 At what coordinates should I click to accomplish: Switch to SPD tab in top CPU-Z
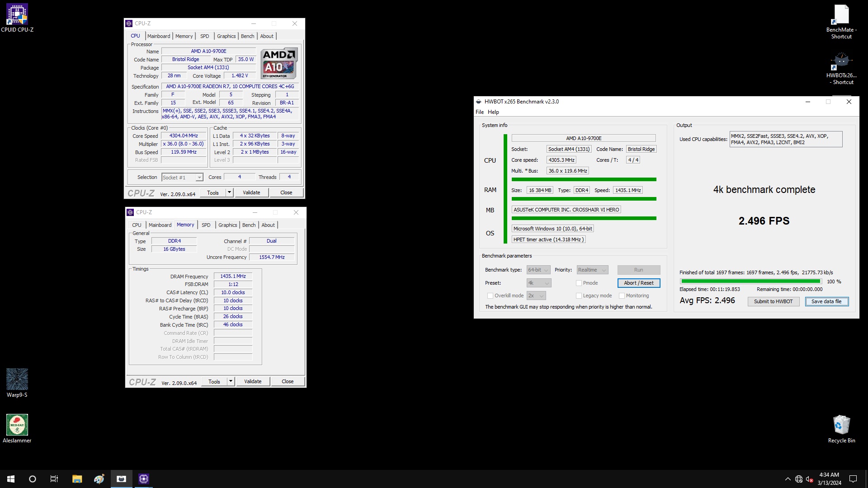tap(205, 36)
